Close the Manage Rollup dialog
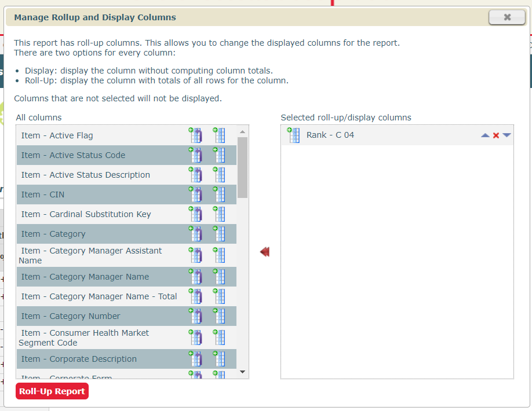This screenshot has height=411, width=532. pos(507,17)
